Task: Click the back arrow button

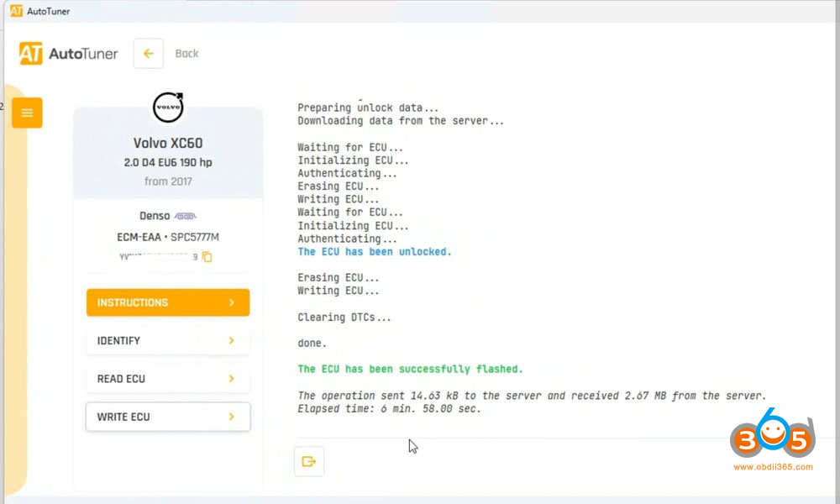Action: 149,54
